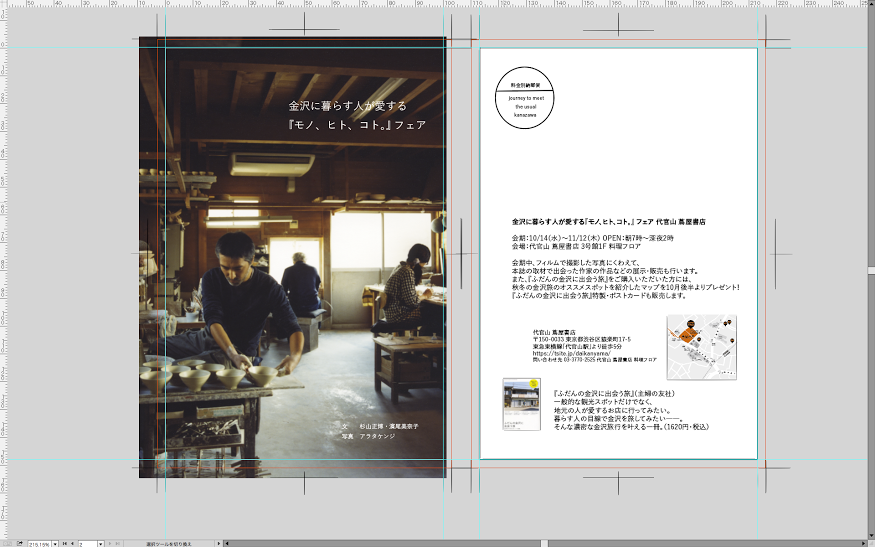Select the 会期:10/14(水)~11/12(木) line
Image resolution: width=875 pixels, height=547 pixels.
pyautogui.click(x=593, y=238)
